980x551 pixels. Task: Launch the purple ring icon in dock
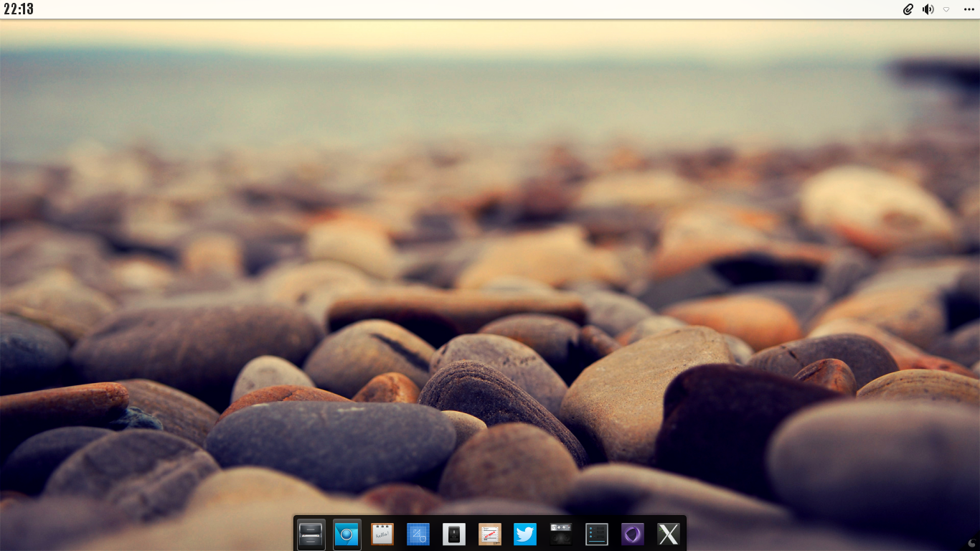point(633,534)
